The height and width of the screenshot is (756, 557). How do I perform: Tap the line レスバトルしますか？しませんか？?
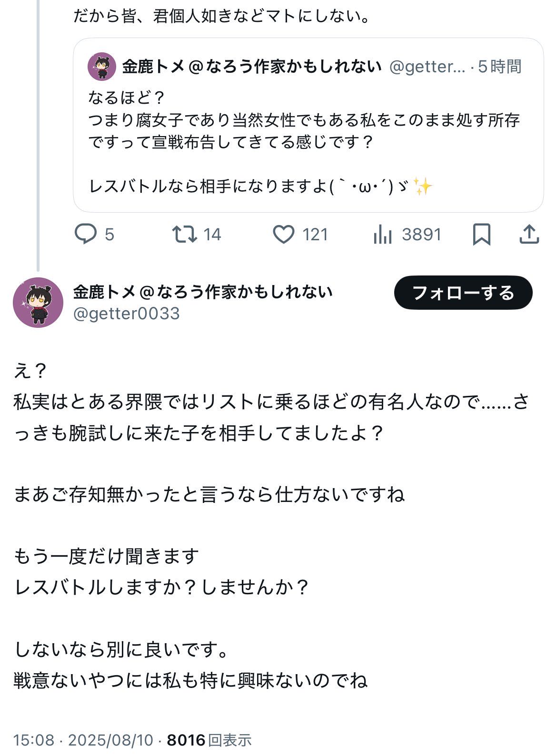(x=162, y=588)
